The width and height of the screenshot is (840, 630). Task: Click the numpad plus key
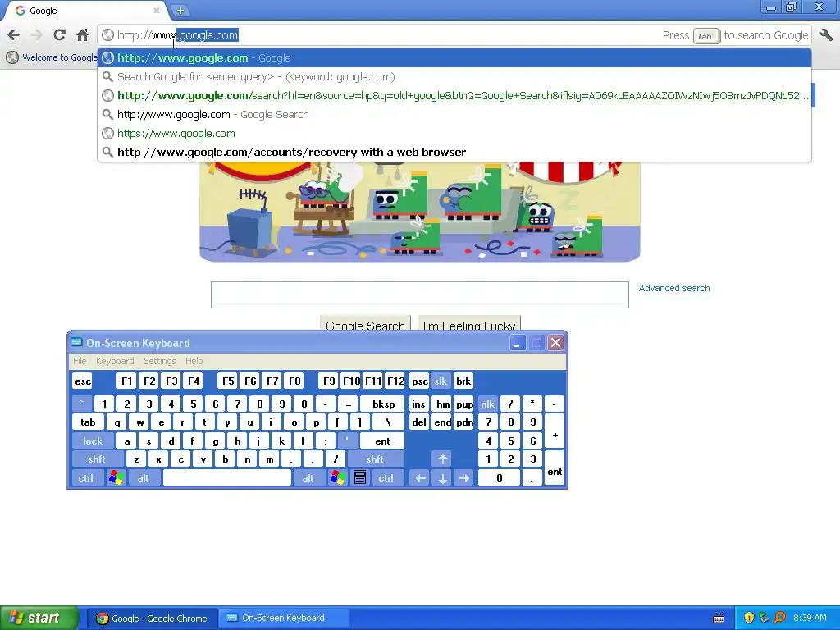pos(555,431)
